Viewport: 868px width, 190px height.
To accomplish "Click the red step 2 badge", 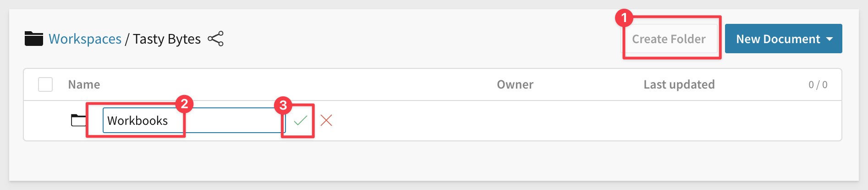I will 184,104.
